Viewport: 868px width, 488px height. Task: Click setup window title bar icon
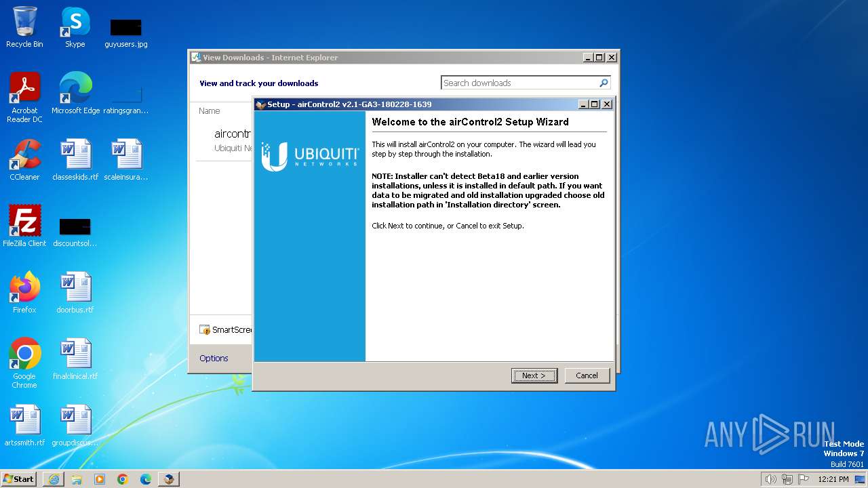pyautogui.click(x=261, y=104)
